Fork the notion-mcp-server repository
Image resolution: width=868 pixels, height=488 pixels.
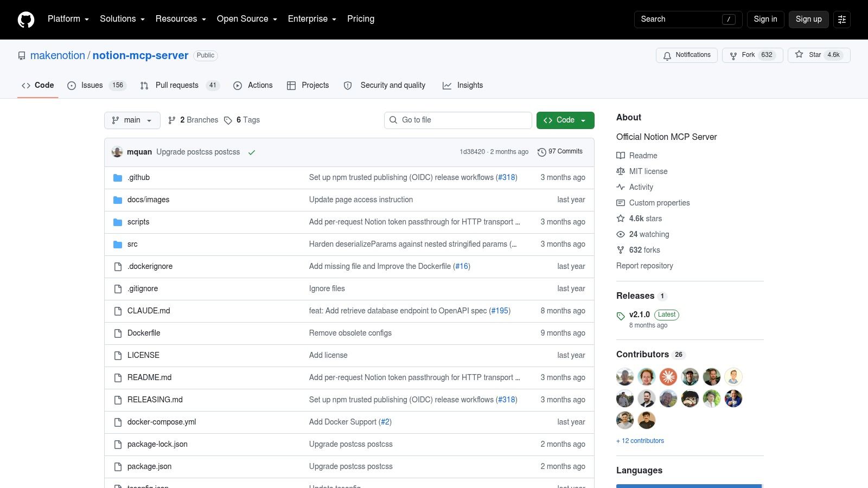[752, 55]
